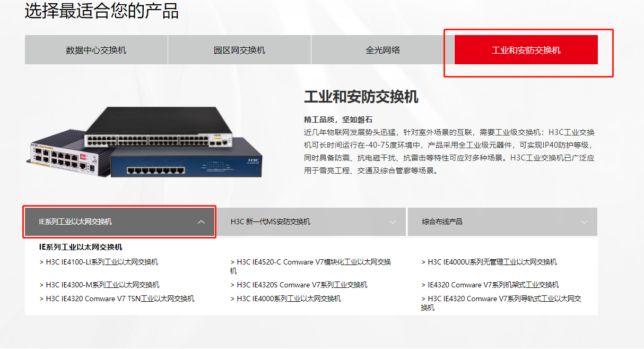This screenshot has width=644, height=349.
Task: Click the industrial switch product image
Action: [x=144, y=141]
